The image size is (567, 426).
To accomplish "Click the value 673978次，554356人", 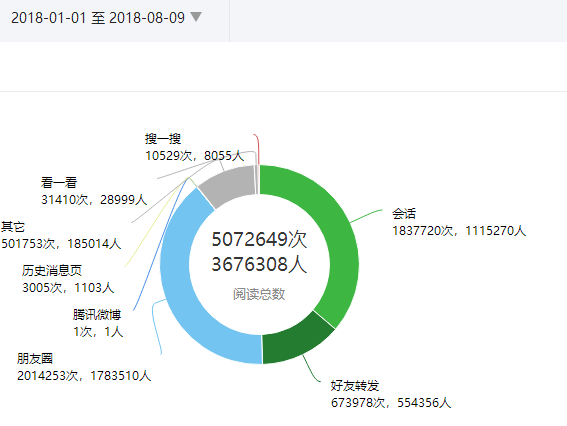I will point(391,403).
